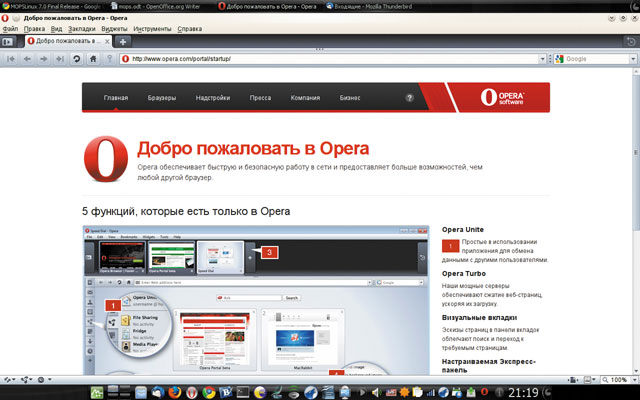
Task: Open the Opera Unite status bar icon
Action: pos(25,380)
